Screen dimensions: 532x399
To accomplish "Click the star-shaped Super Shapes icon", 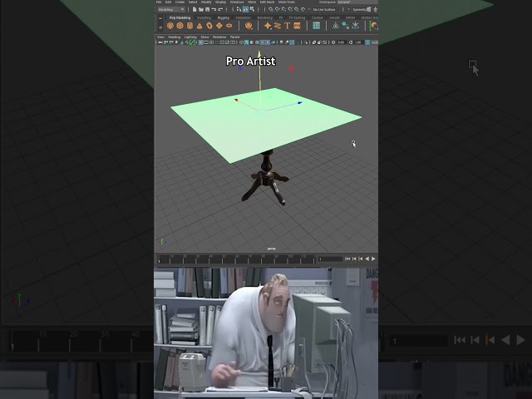I will [x=268, y=26].
